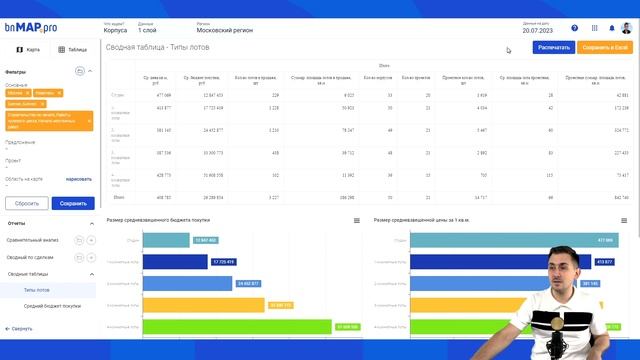Screen dimensions: 640x360
Task: Open the help question-mark icon
Action: click(x=574, y=28)
